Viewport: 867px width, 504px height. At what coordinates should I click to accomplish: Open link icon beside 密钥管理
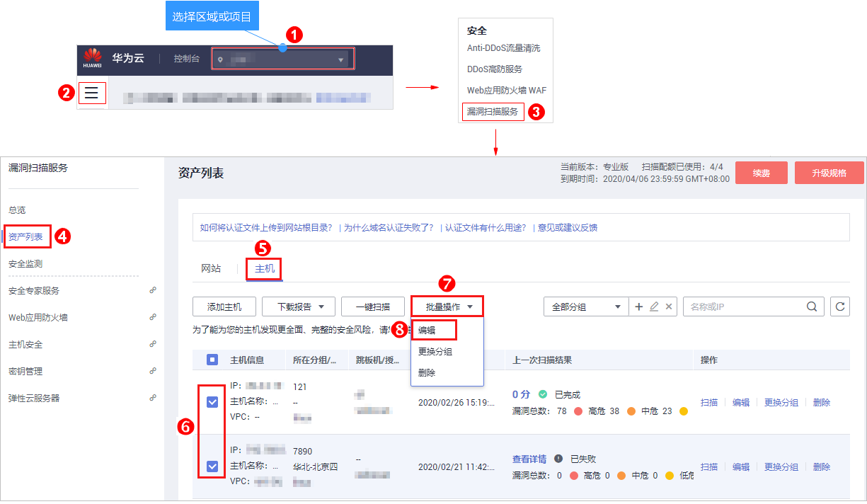(x=152, y=370)
